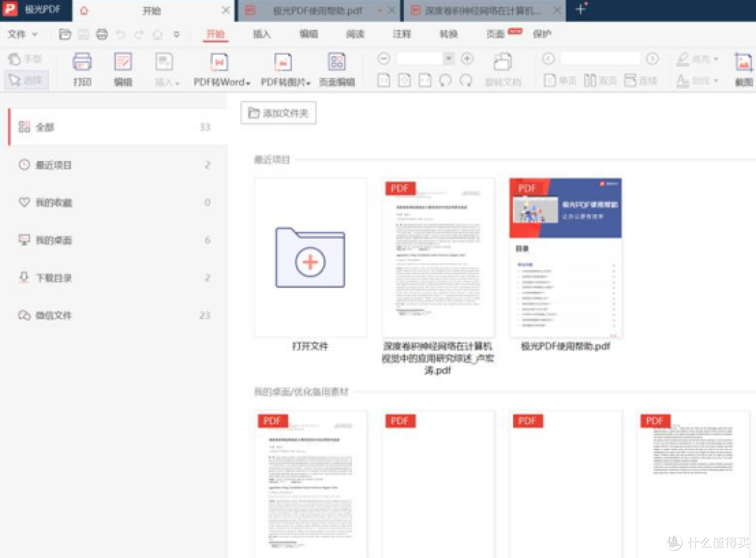Switch to the 注释 ribbon tab
The height and width of the screenshot is (558, 756).
[x=402, y=34]
